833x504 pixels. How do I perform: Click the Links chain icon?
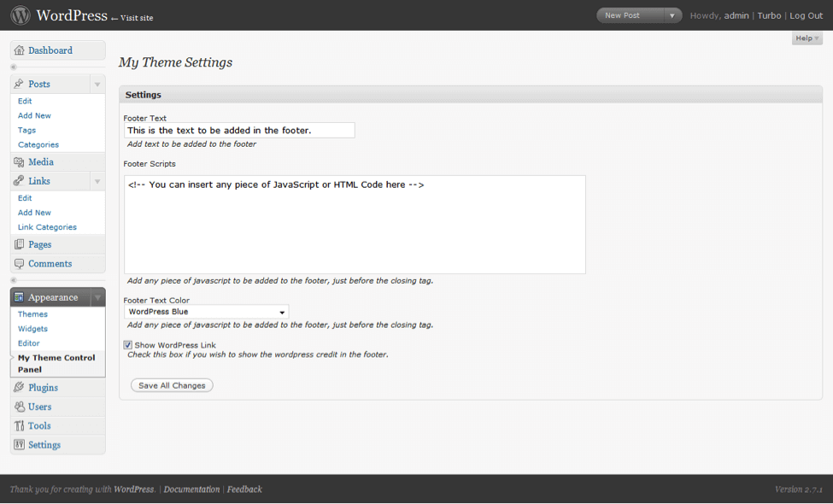19,180
